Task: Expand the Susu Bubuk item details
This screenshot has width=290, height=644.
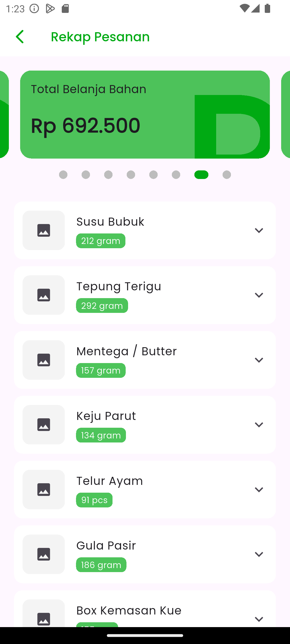Action: (259, 230)
